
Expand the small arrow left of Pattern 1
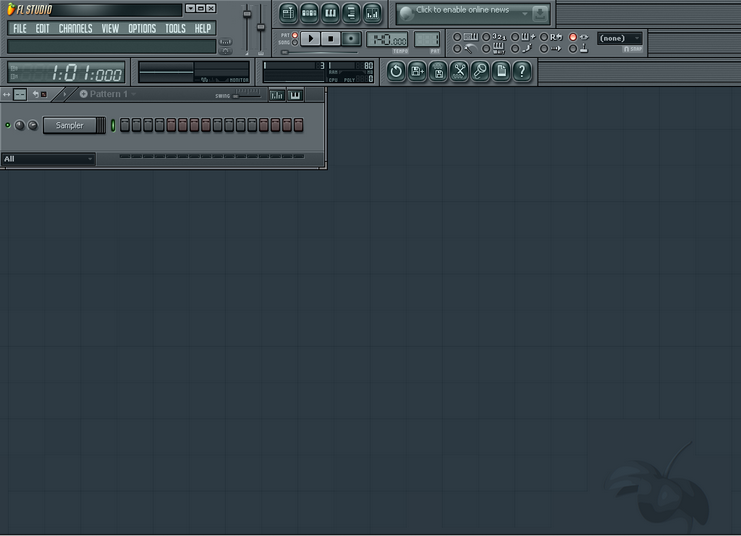point(65,94)
